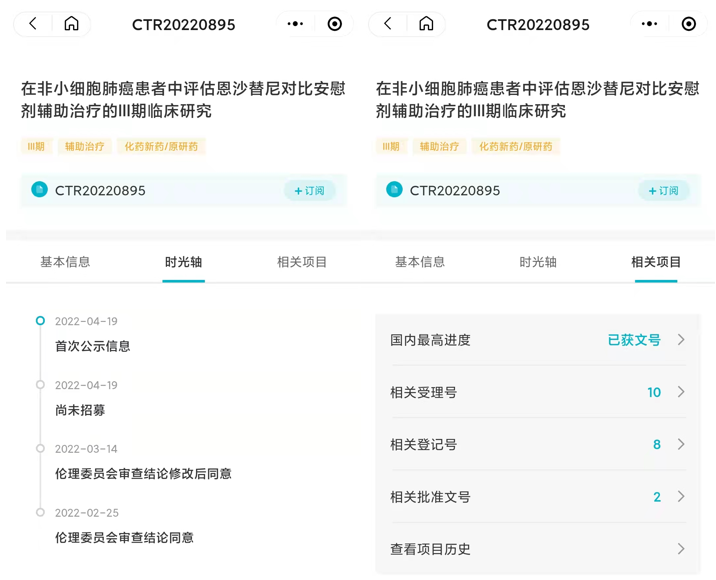The width and height of the screenshot is (716, 580).
Task: Open the three-dot menu in right panel
Action: tap(650, 24)
